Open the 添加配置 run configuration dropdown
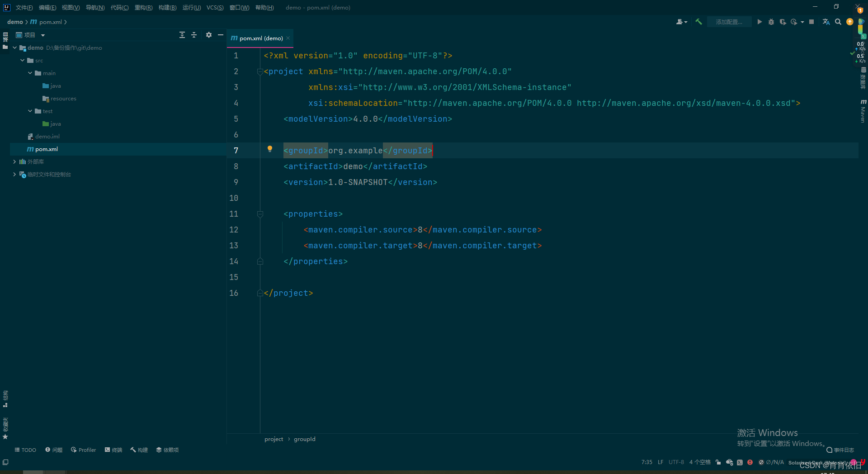 [x=729, y=22]
